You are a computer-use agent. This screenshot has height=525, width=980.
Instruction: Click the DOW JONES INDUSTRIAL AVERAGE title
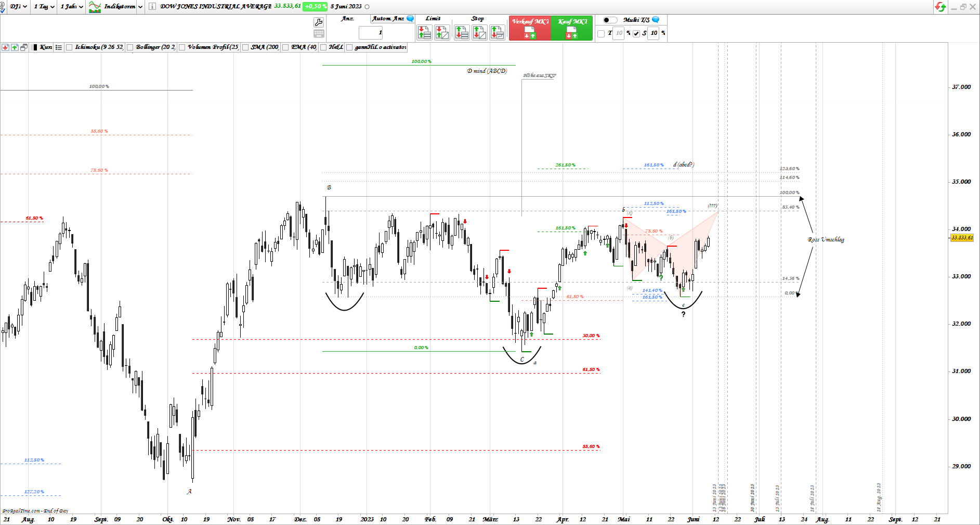(216, 6)
